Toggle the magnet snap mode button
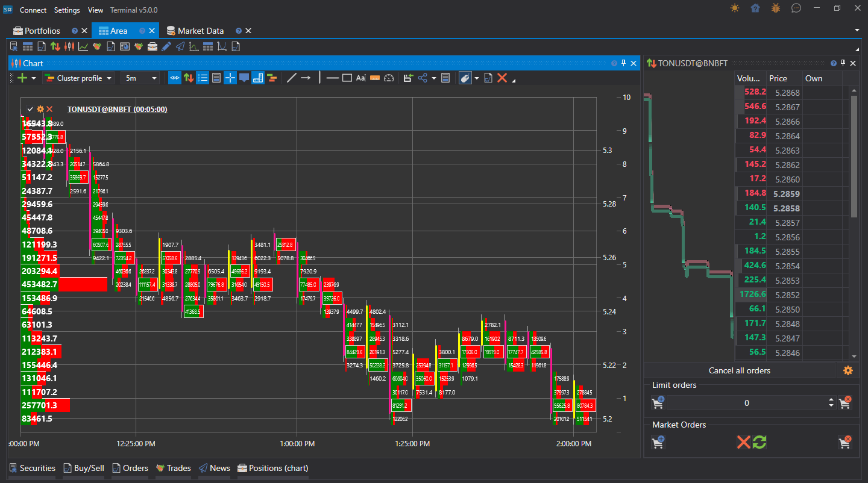 pos(174,78)
